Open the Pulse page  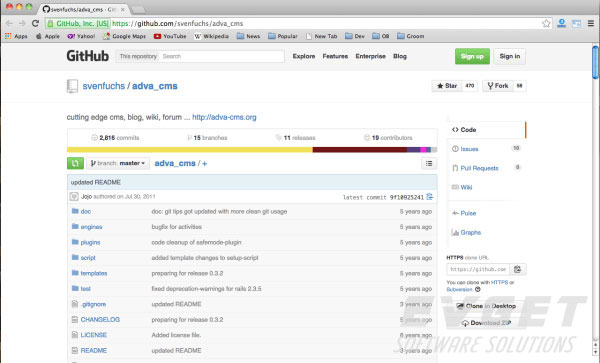[x=464, y=213]
